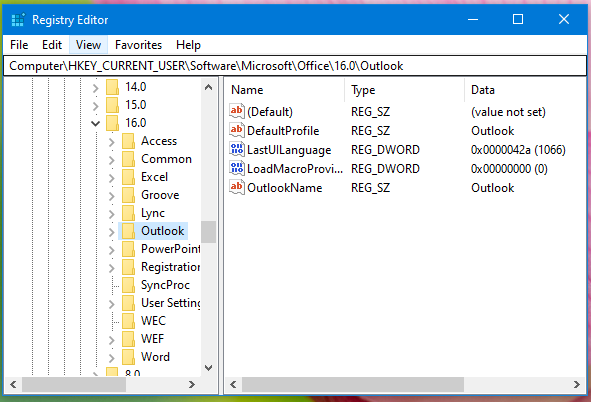
Task: Expand the Outlook key in tree
Action: (x=112, y=232)
